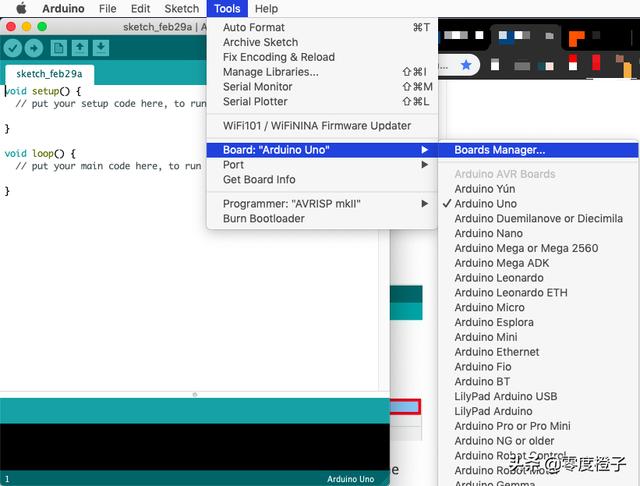Viewport: 640px width, 486px height.
Task: Click the blue bookmark star in browser
Action: [x=466, y=65]
